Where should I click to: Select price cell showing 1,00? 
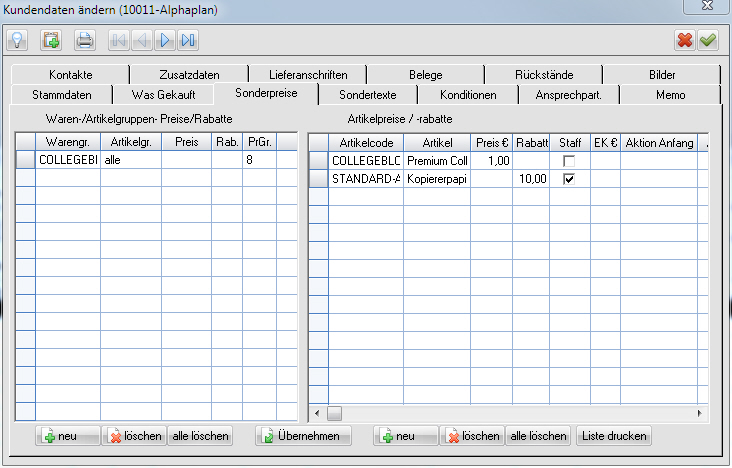click(x=492, y=161)
